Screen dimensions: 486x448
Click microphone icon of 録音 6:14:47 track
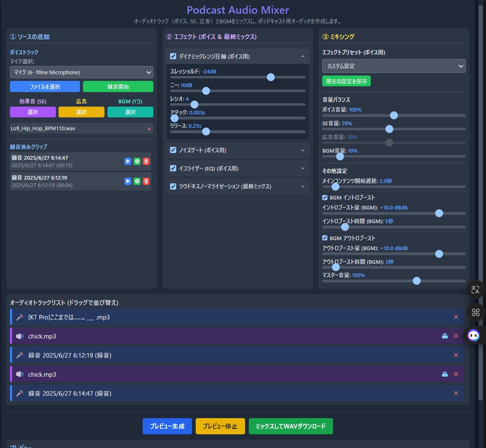19,393
